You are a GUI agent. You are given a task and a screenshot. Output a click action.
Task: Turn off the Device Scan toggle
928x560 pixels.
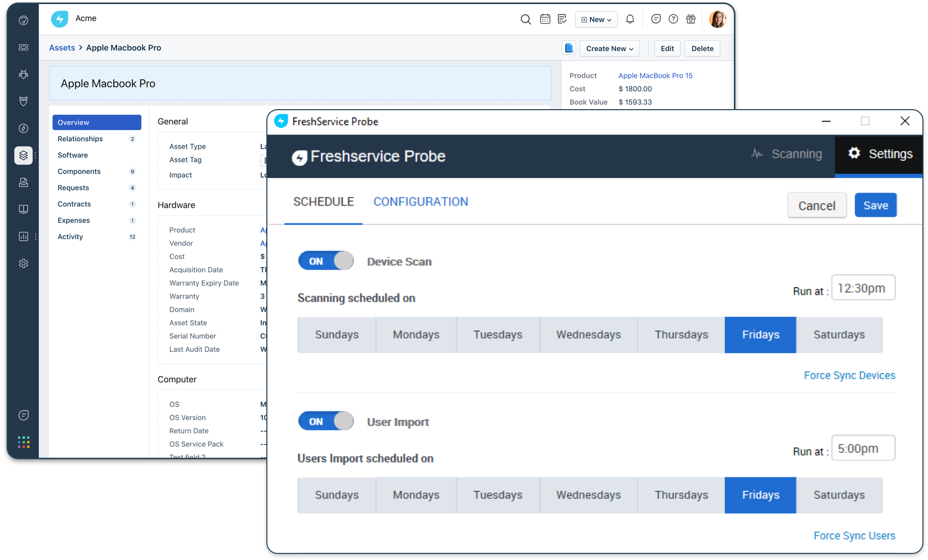click(x=326, y=260)
